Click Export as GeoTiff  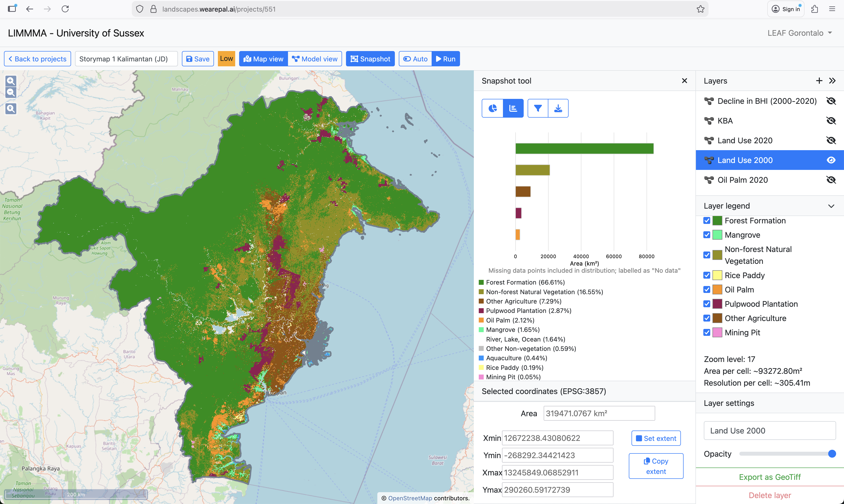(769, 477)
